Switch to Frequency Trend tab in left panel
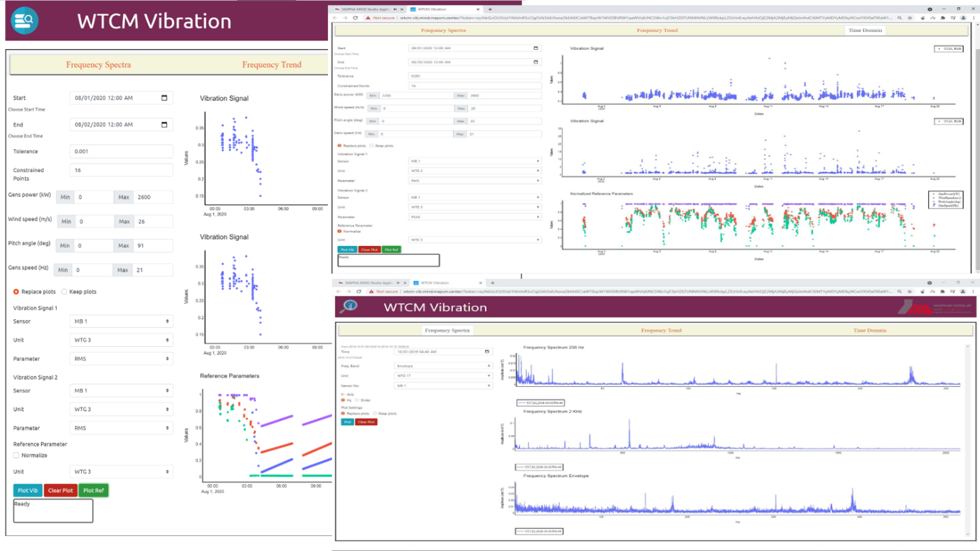 click(x=272, y=65)
